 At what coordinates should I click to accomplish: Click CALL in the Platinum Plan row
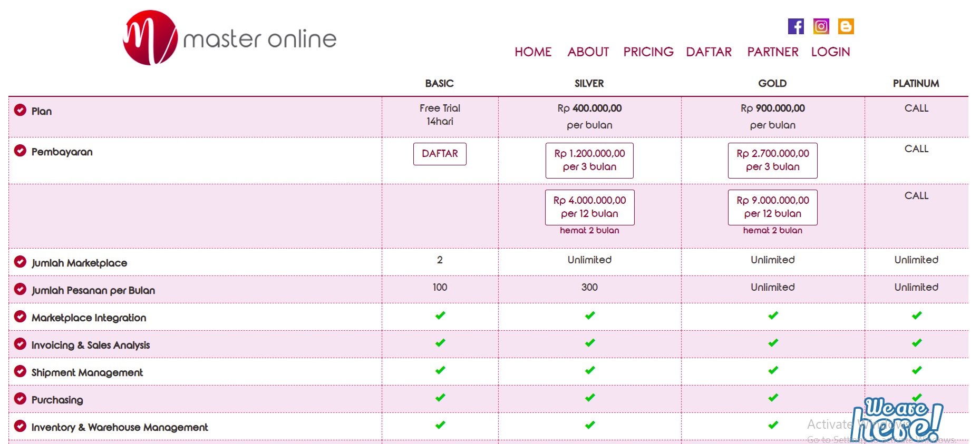(x=916, y=108)
